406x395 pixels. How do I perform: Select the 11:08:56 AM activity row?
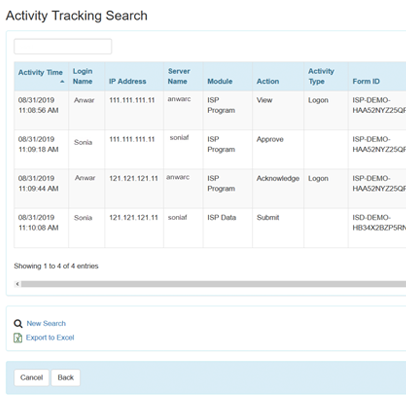coord(210,110)
